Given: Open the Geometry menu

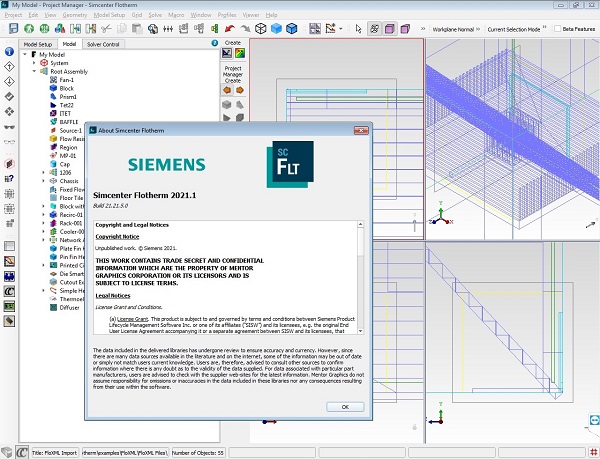Looking at the screenshot, I should click(x=73, y=16).
